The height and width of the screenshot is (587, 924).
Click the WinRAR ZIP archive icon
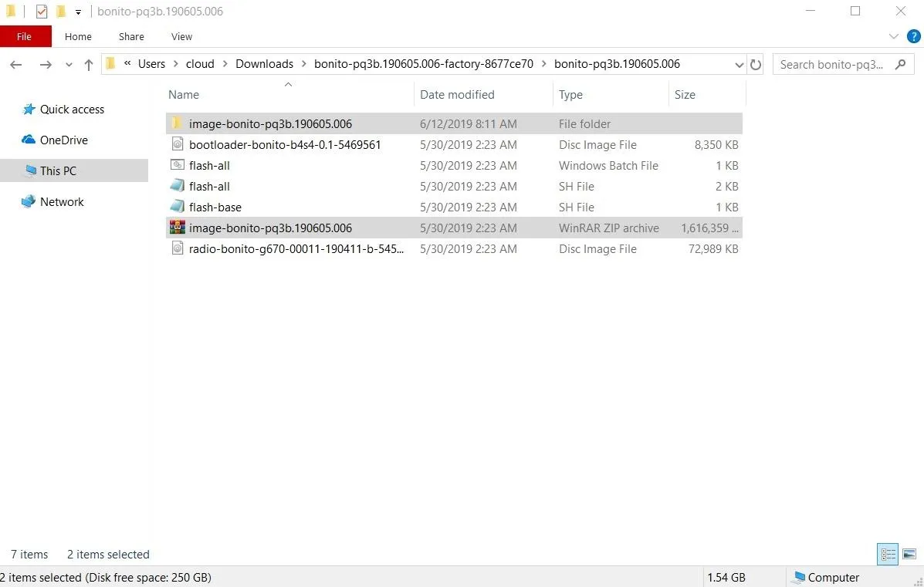point(178,227)
